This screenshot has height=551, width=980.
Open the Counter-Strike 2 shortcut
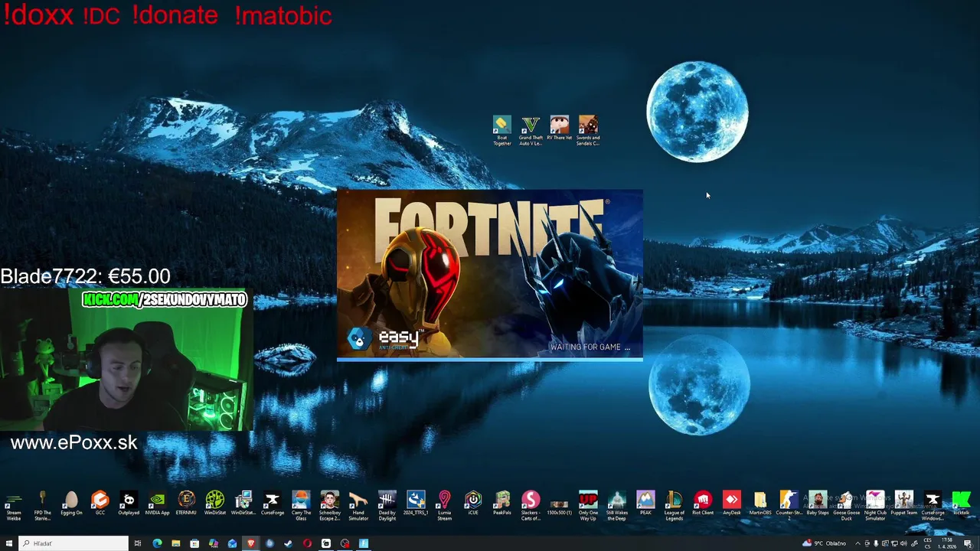789,505
